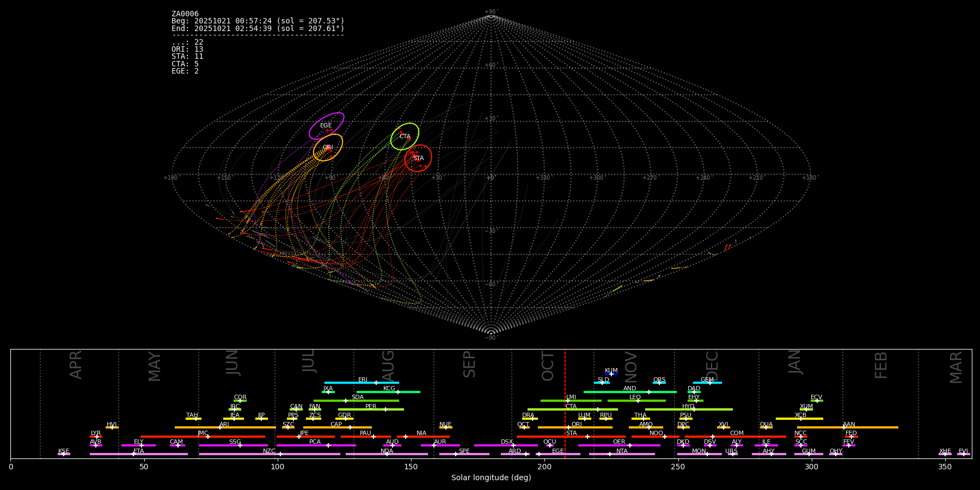This screenshot has height=490, width=980.
Task: Click the peak cross on LYR bar
Action: [x=97, y=437]
